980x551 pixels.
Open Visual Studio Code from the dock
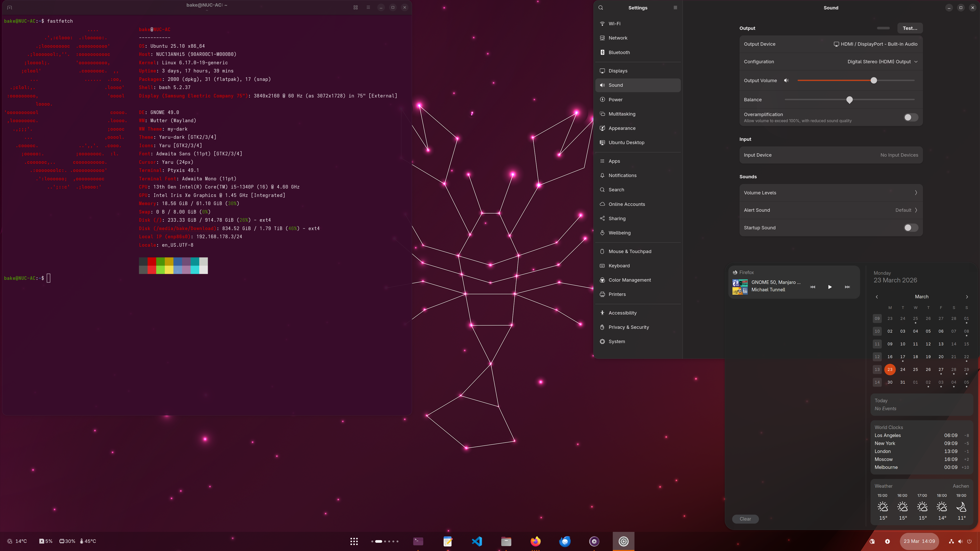[x=477, y=541]
